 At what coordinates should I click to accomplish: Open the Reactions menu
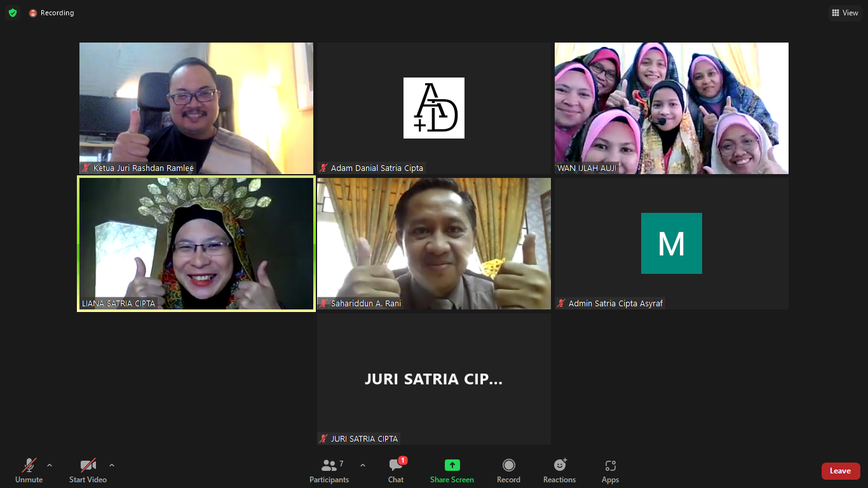559,471
